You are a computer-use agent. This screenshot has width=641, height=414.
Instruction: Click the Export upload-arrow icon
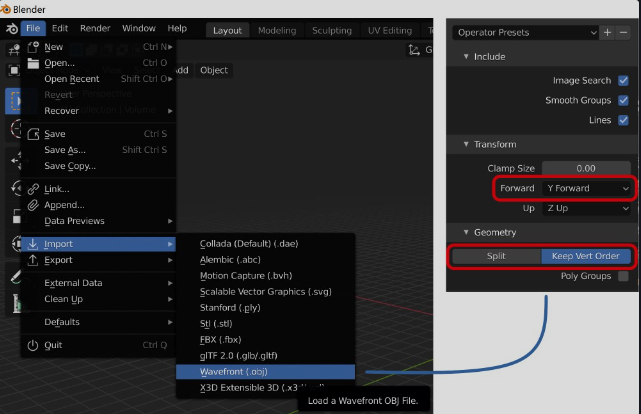pos(33,260)
